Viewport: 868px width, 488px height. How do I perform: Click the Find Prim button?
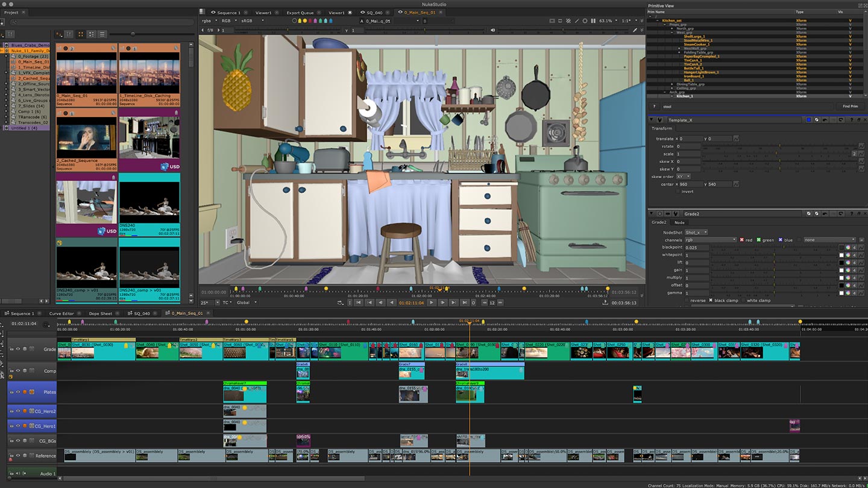point(850,107)
